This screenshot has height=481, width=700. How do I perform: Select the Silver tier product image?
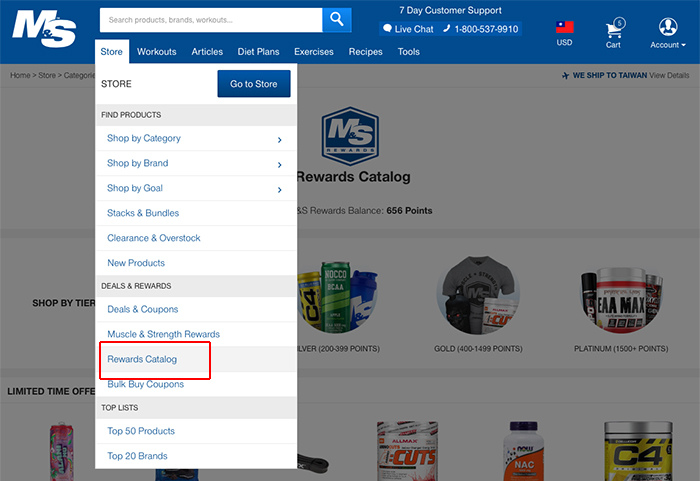coord(338,297)
